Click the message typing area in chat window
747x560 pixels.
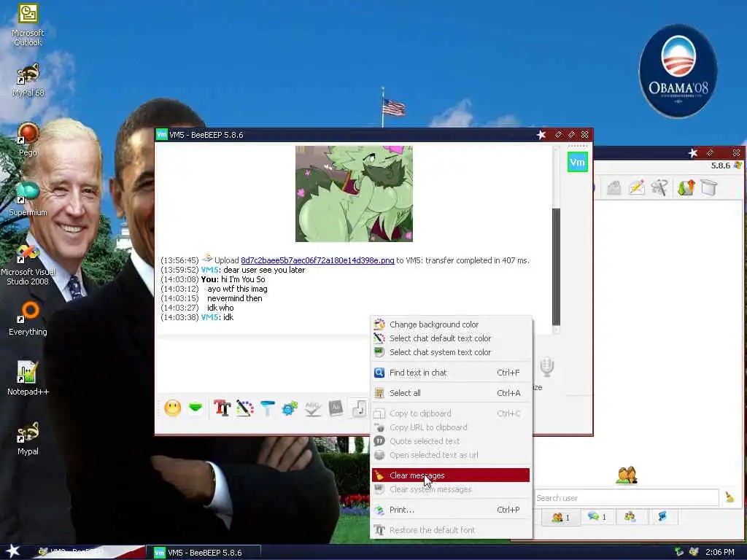click(264, 365)
